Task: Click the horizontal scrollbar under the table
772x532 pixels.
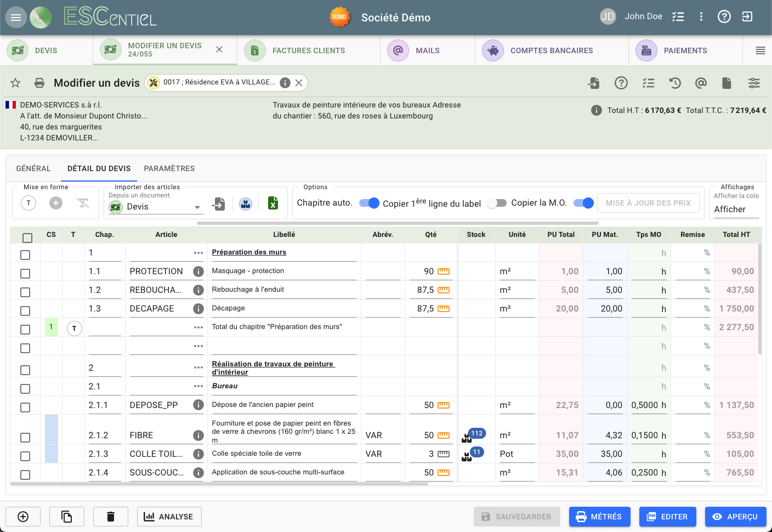Action: tap(219, 484)
